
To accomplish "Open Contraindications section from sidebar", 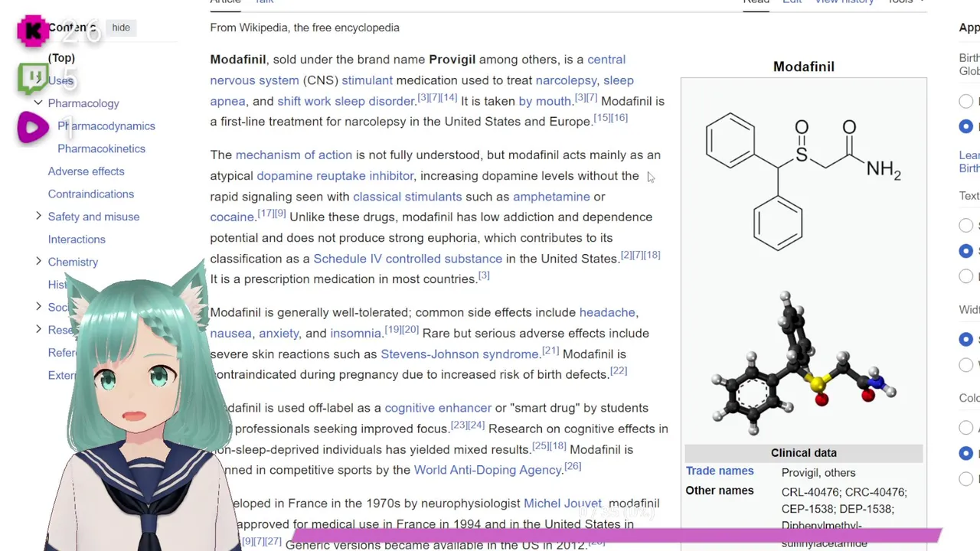I will pos(91,194).
